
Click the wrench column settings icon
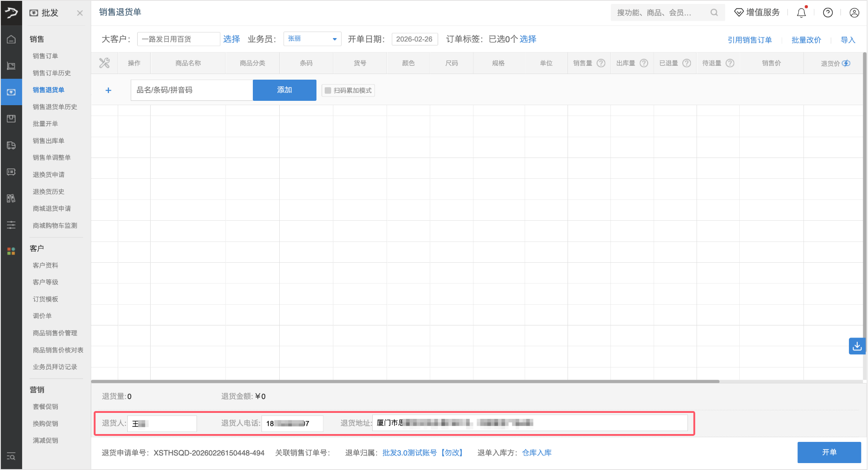[x=104, y=63]
